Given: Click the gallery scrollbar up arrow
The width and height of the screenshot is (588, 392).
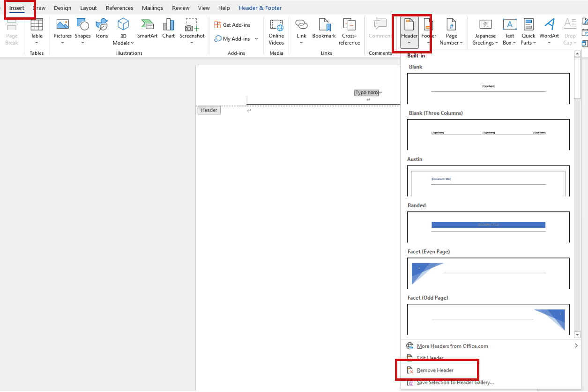Looking at the screenshot, I should (577, 54).
